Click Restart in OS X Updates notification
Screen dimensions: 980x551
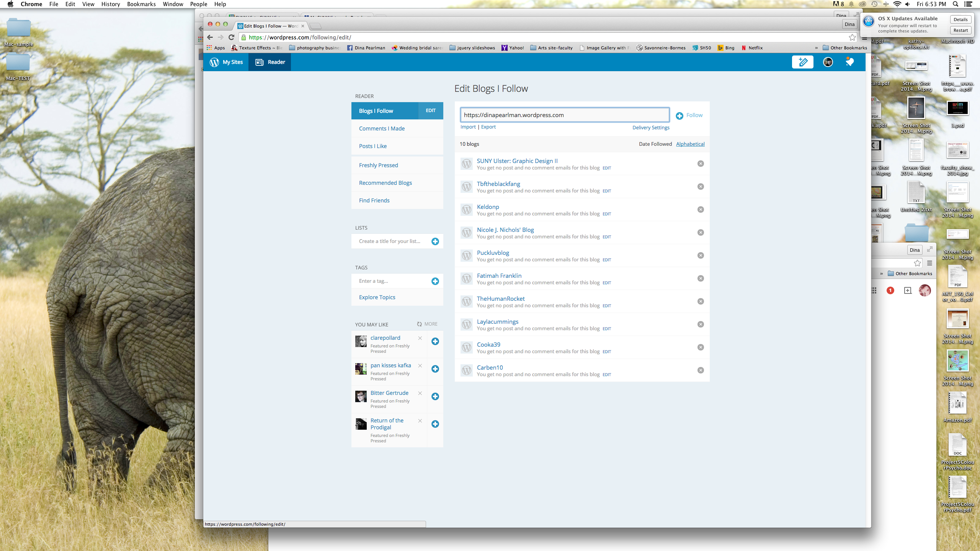pos(960,30)
